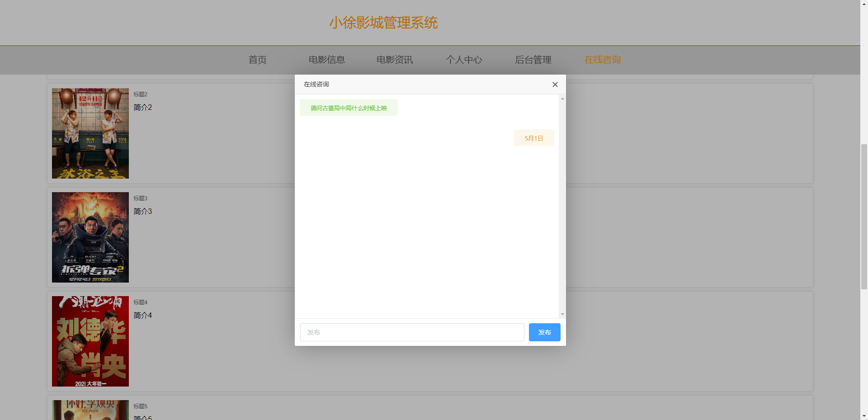Click the green message 请问古董局中局什么时候上映
The image size is (868, 420).
click(x=349, y=108)
